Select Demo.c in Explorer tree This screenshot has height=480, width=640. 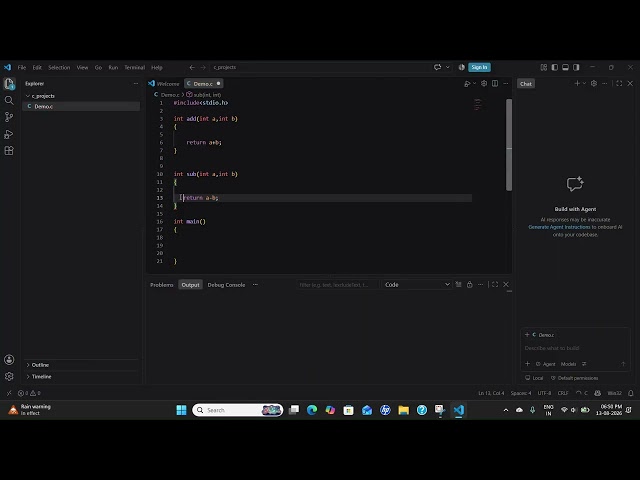81,106
